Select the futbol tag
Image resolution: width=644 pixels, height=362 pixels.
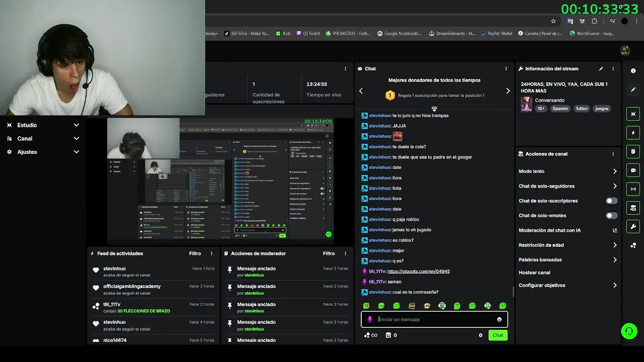click(582, 109)
